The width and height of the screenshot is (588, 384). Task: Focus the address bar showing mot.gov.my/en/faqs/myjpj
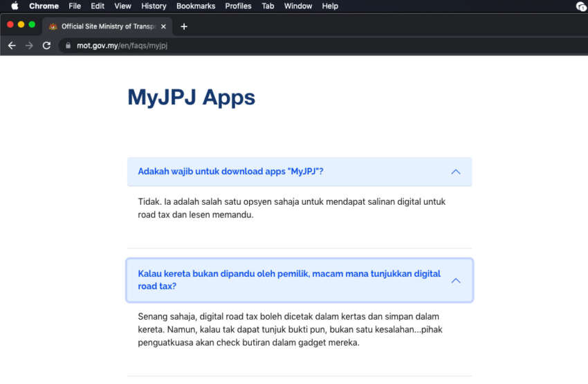click(322, 46)
